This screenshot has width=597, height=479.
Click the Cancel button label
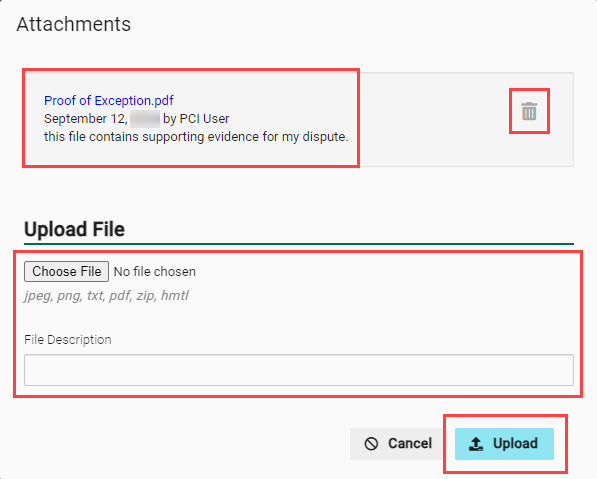[410, 444]
